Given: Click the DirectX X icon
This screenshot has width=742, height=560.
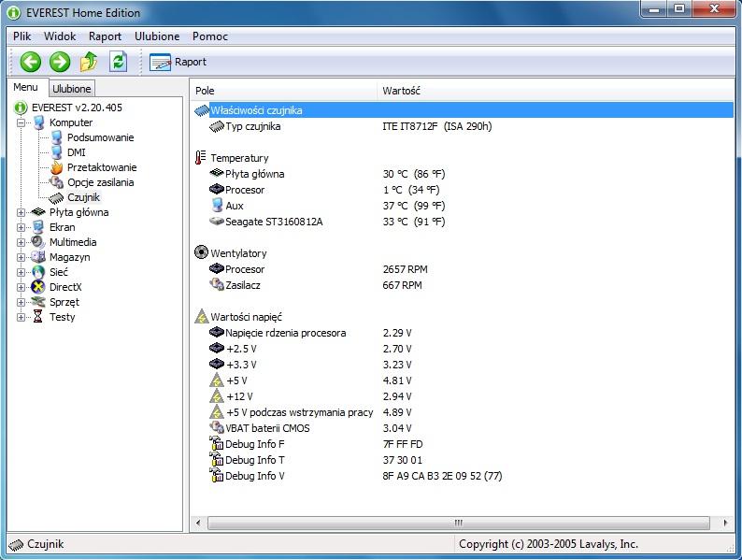Looking at the screenshot, I should (38, 287).
